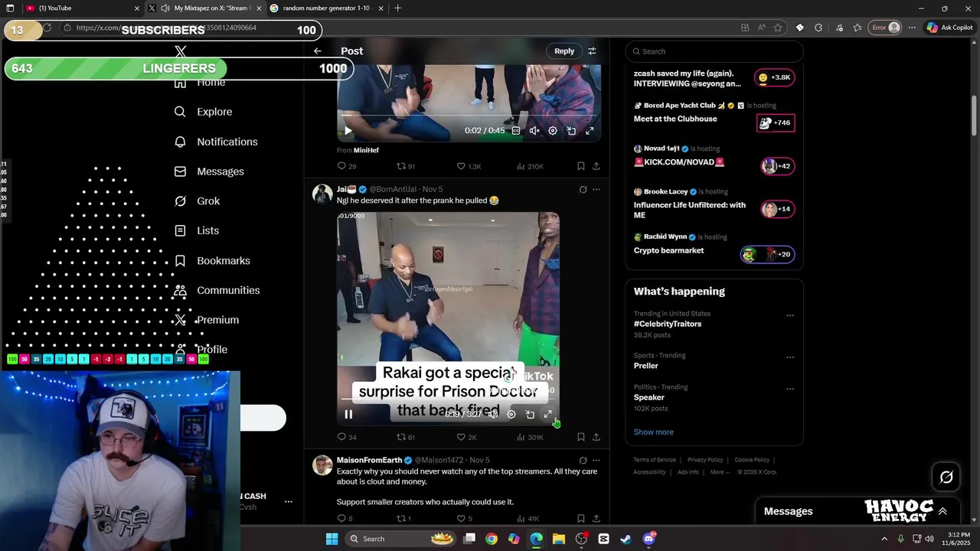
Task: Click Show more under What's happening
Action: pos(653,432)
